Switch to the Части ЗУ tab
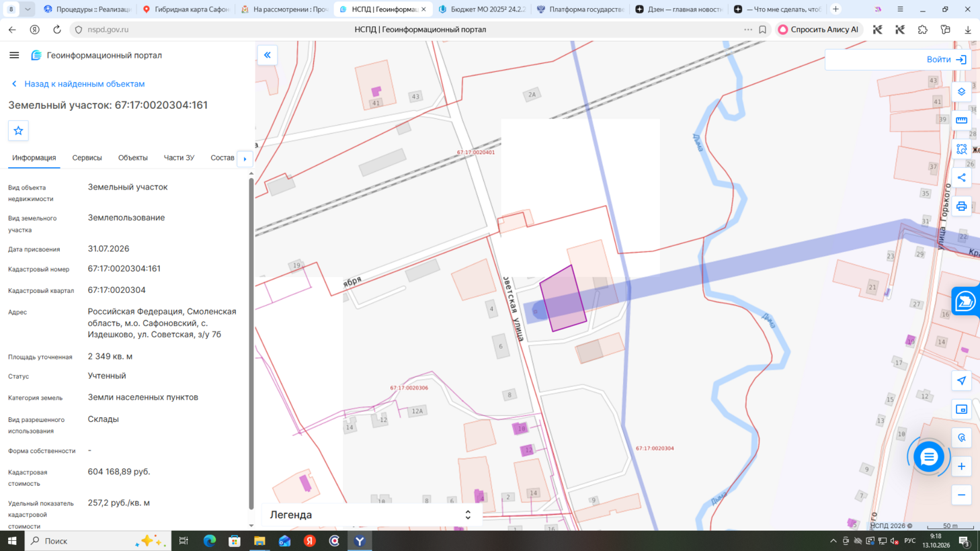The width and height of the screenshot is (980, 551). 179,158
